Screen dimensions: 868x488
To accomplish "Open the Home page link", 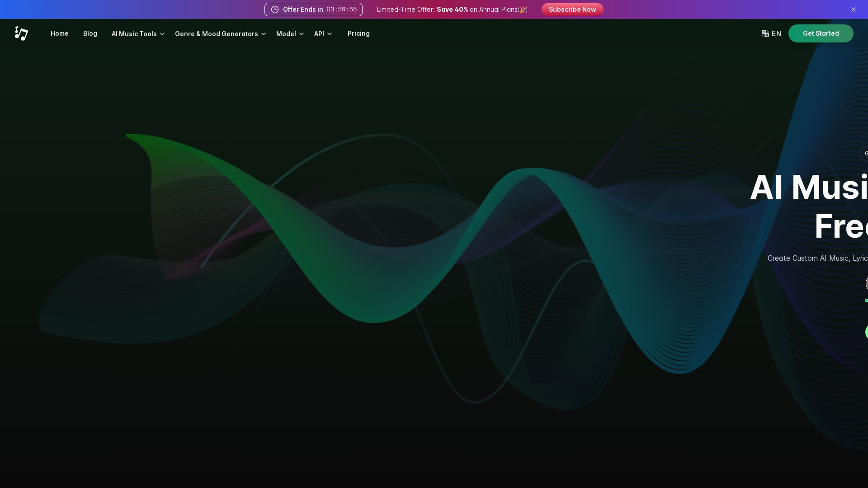I will click(x=60, y=33).
